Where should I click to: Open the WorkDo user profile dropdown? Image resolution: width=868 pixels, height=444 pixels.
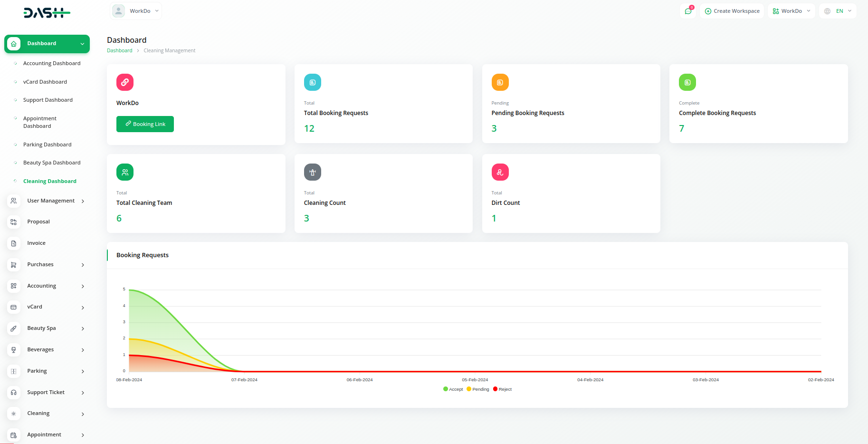pos(136,11)
